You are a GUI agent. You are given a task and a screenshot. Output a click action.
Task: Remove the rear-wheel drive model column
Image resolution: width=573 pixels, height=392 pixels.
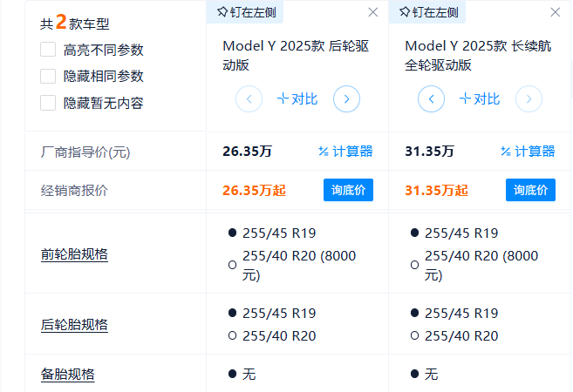tap(372, 12)
